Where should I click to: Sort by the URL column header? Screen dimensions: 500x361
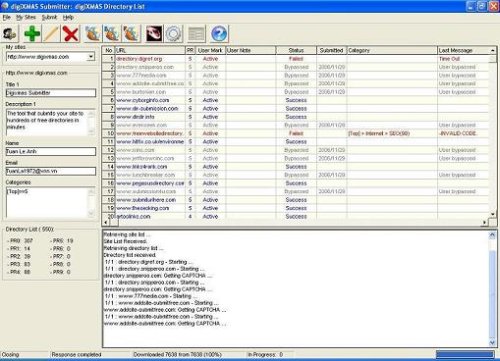[150, 50]
